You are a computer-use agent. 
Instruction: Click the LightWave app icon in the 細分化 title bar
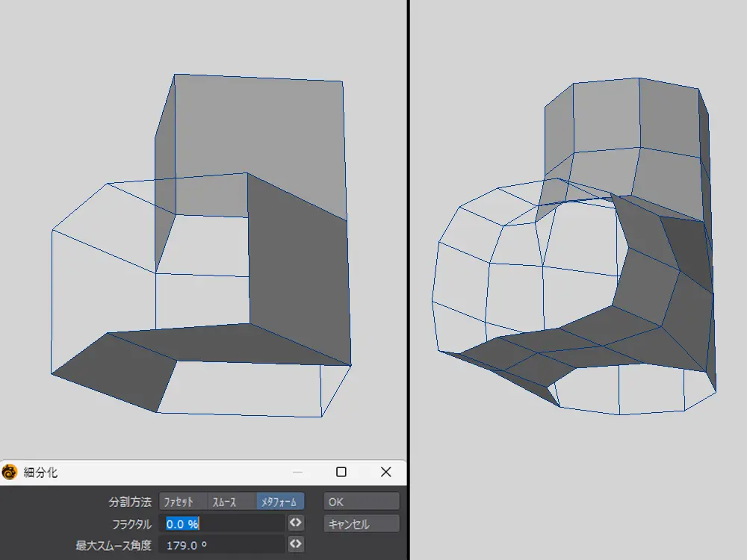click(x=10, y=472)
